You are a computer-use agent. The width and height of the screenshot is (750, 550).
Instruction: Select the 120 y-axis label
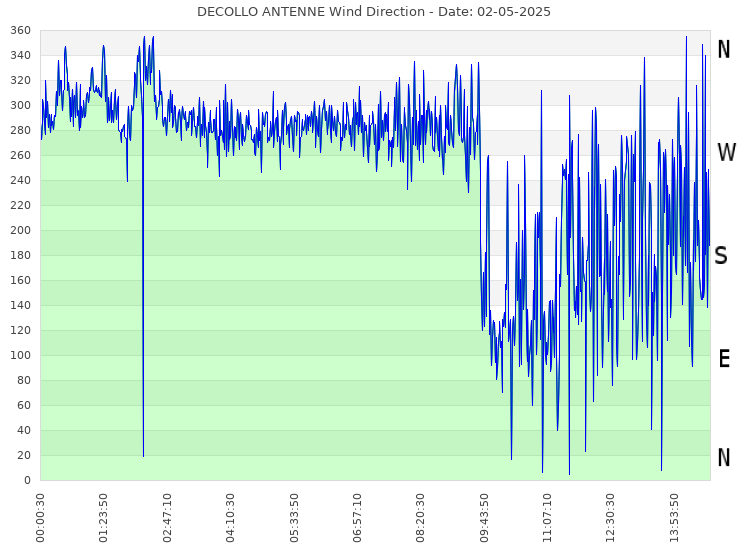pos(21,330)
